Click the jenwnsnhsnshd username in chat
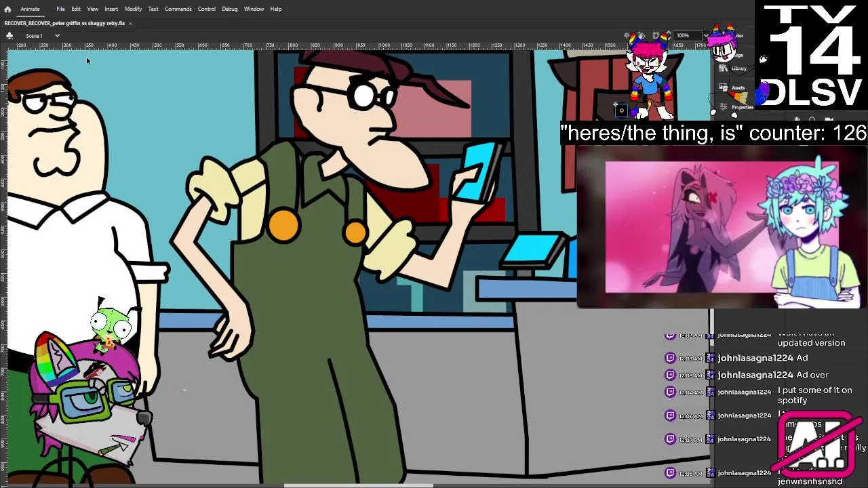Screen dimensions: 868x488 pyautogui.click(x=810, y=481)
